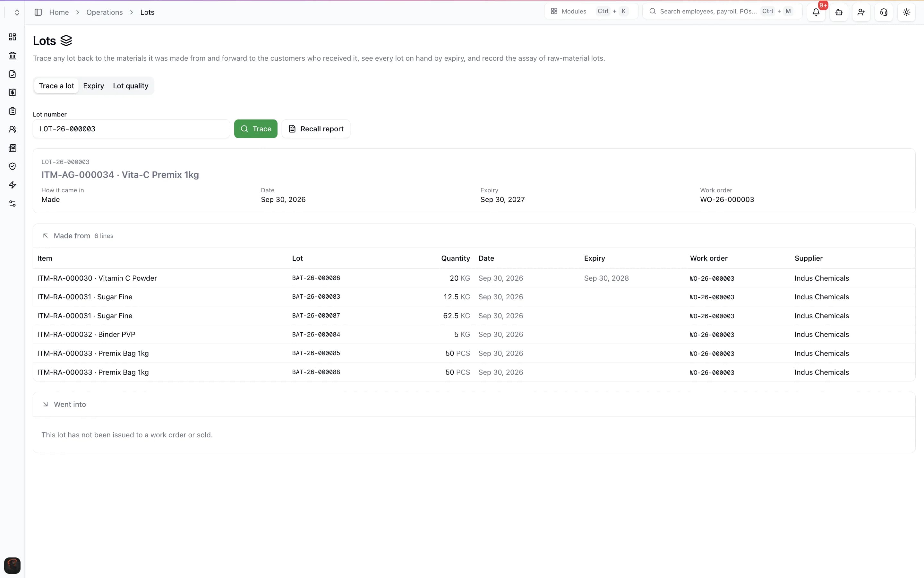Screen dimensions: 924x578
Task: Click the global search box
Action: [722, 11]
